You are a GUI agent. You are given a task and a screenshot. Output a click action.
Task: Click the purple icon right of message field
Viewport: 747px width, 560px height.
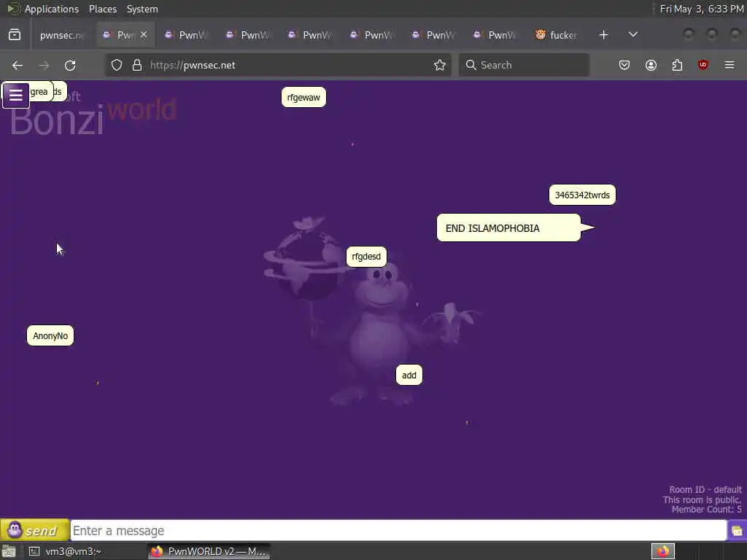(737, 531)
